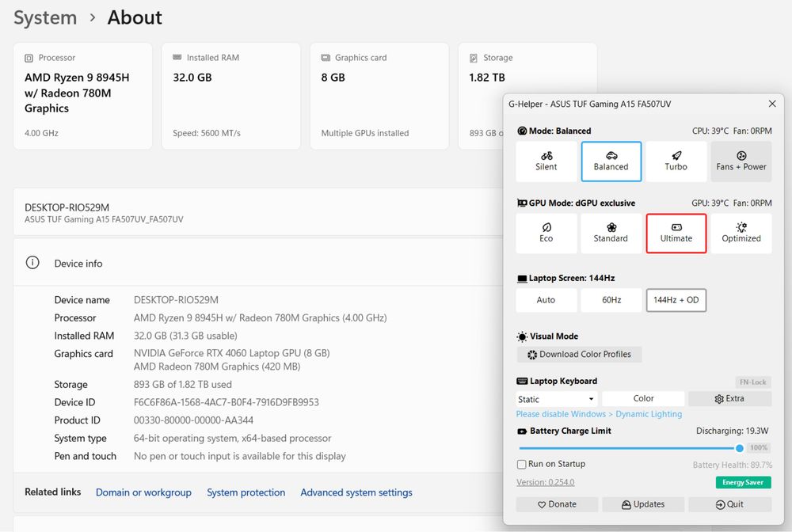Switch GPU mode to Eco
The height and width of the screenshot is (532, 792).
(x=546, y=234)
